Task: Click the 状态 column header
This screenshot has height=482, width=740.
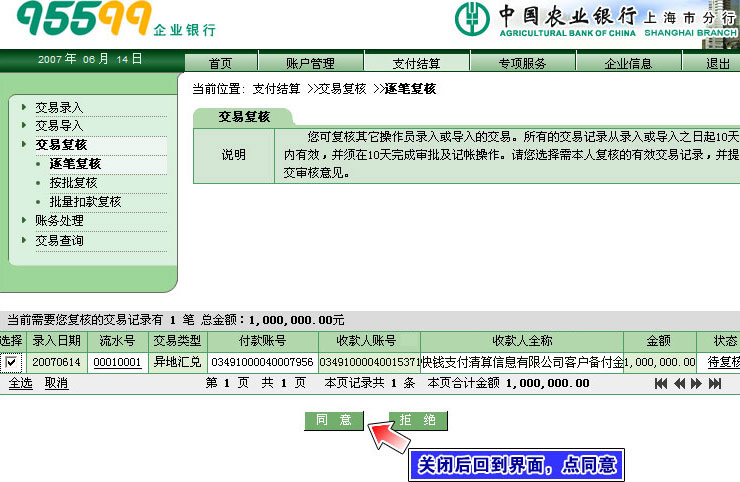Action: [x=719, y=341]
